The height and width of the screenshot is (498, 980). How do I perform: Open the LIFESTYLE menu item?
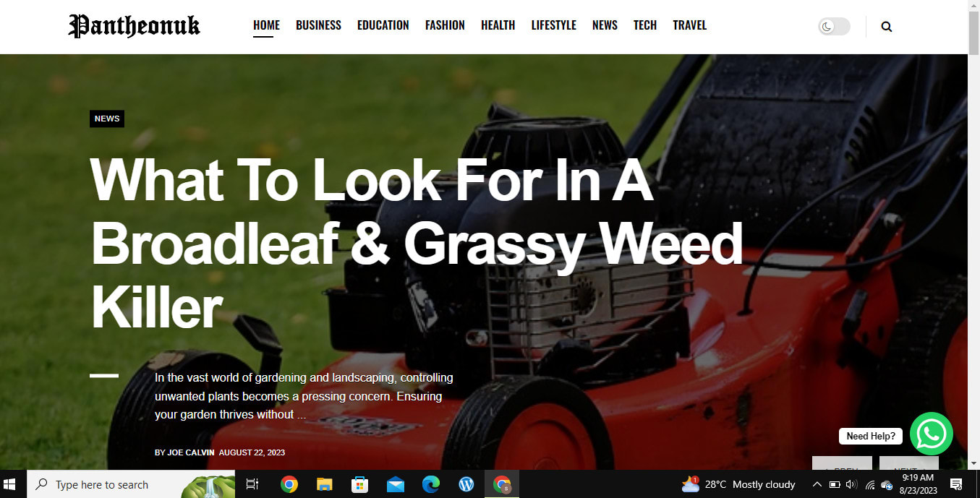point(554,25)
